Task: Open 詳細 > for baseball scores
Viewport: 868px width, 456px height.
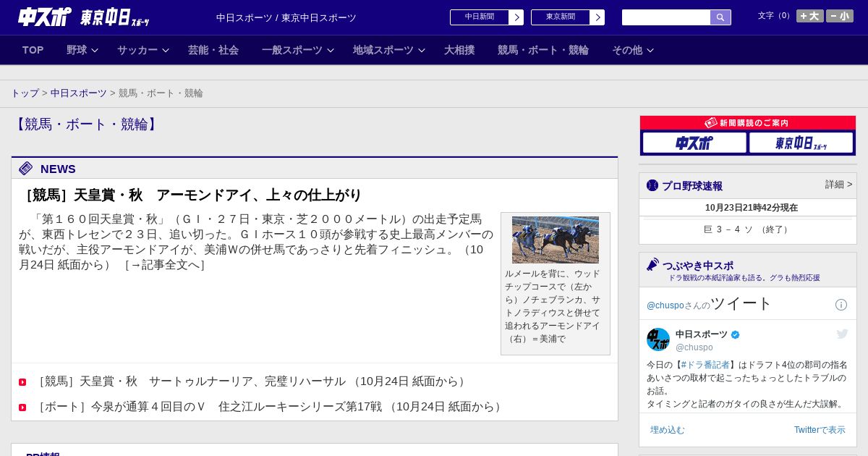Action: [839, 185]
